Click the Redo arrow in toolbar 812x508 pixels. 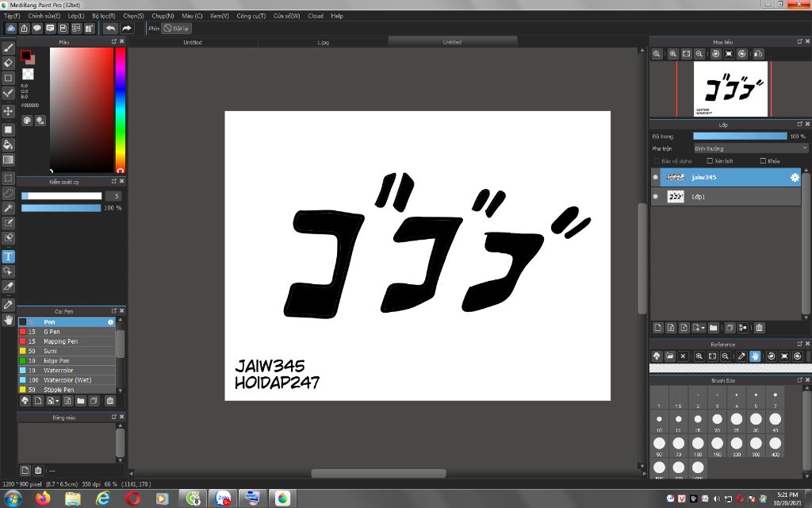coord(127,29)
